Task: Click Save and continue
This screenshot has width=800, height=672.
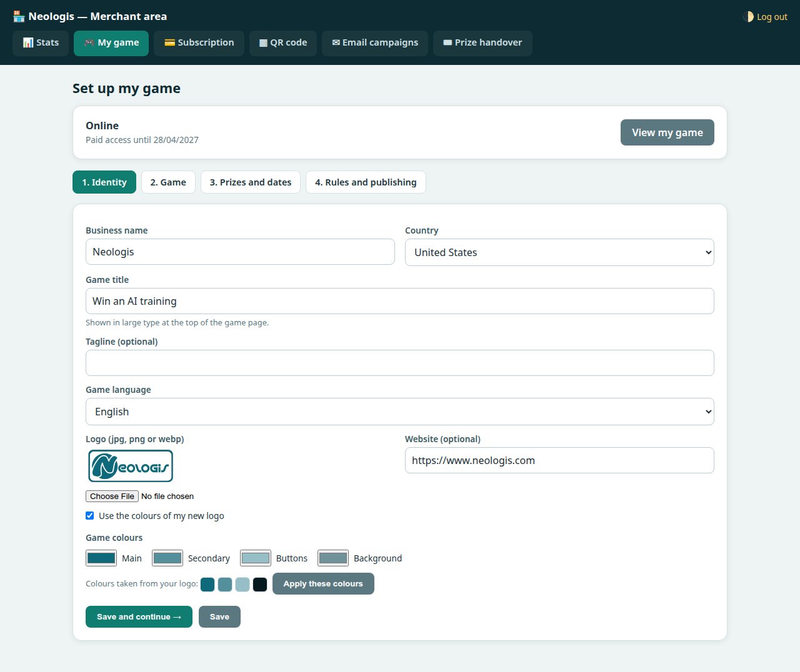Action: pos(139,617)
